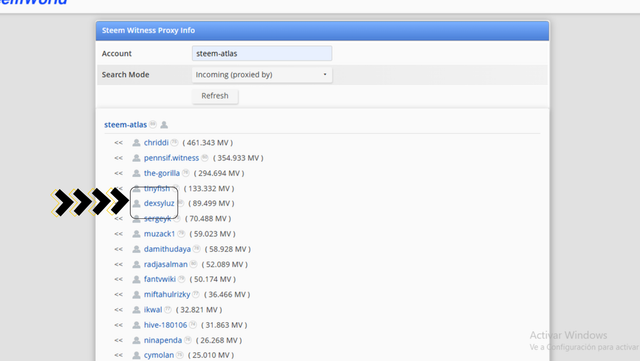The height and width of the screenshot is (361, 640).
Task: Click the reputation badge beside pennsif.witness
Action: pos(205,157)
